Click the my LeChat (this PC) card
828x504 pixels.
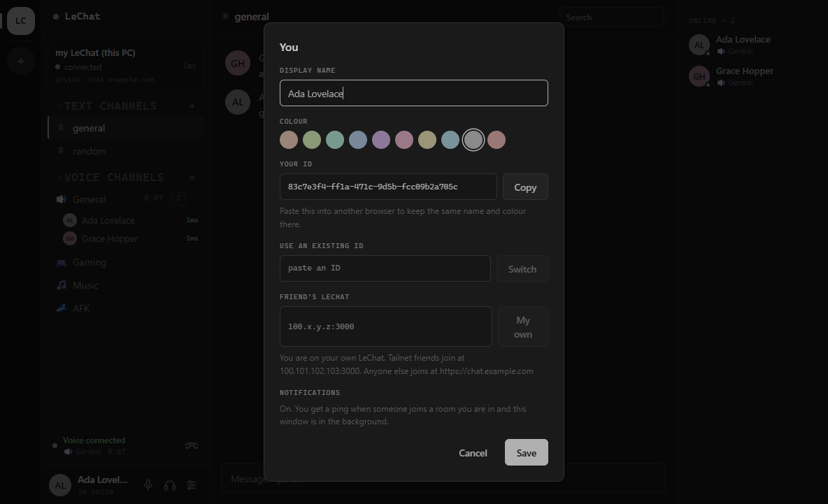click(x=126, y=66)
